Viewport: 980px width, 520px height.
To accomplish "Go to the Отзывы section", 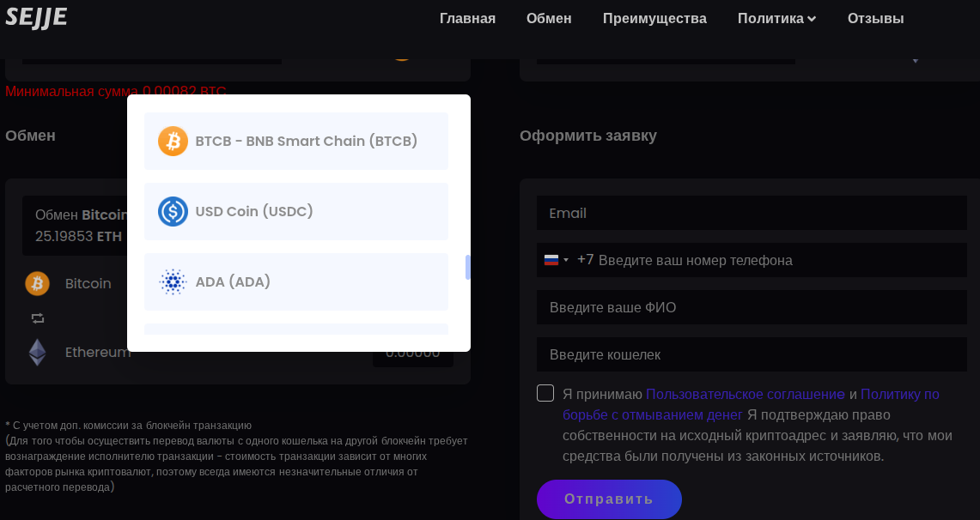I will [x=874, y=18].
